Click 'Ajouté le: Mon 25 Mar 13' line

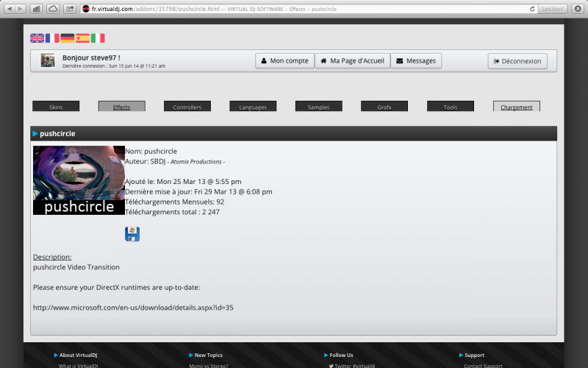tap(183, 182)
